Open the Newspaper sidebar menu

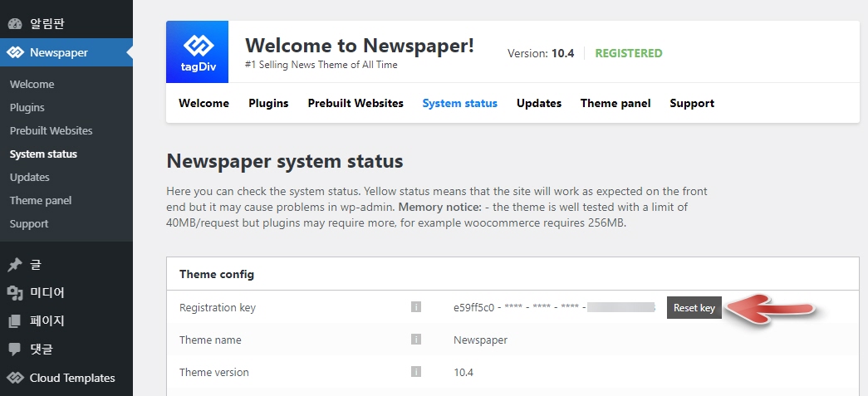pyautogui.click(x=66, y=52)
